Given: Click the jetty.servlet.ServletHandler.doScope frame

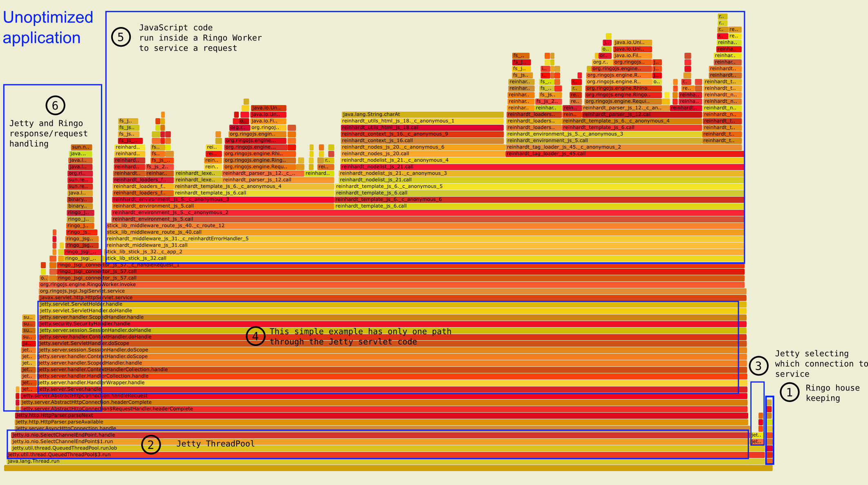Looking at the screenshot, I should (392, 344).
